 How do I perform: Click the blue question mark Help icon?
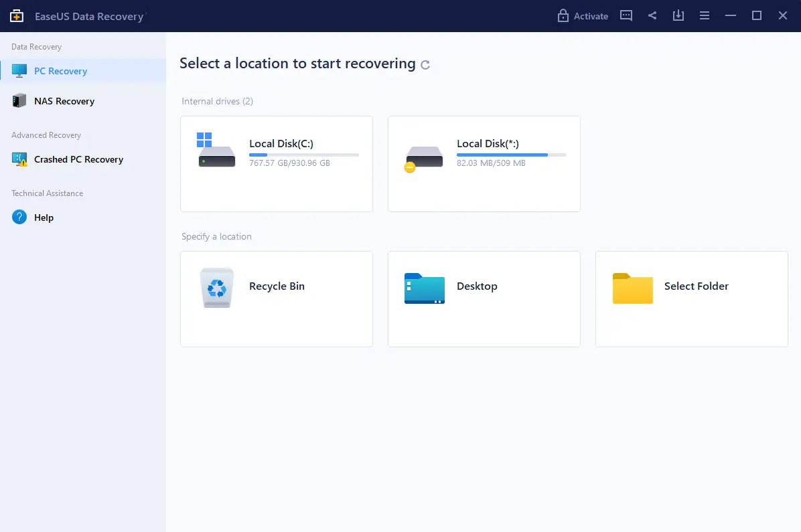[x=19, y=217]
